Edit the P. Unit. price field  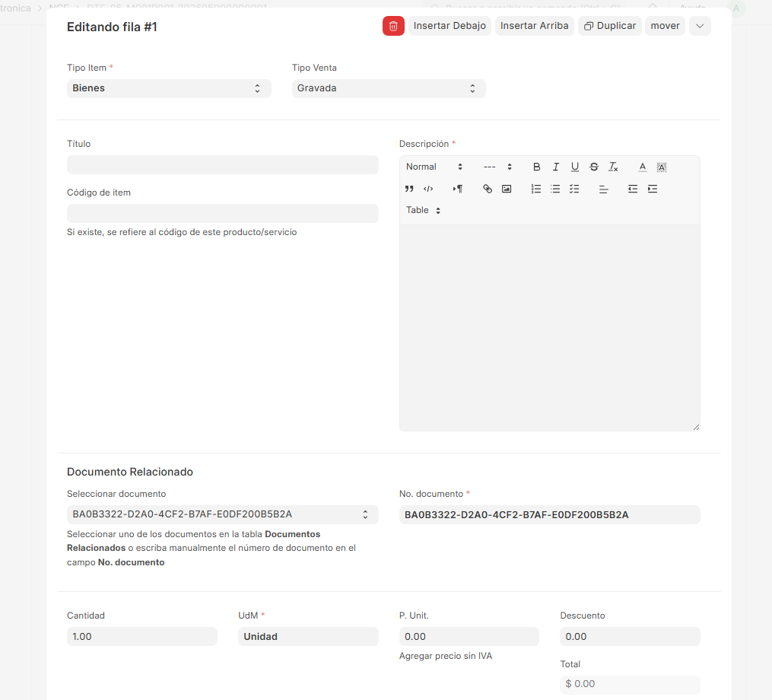[469, 636]
